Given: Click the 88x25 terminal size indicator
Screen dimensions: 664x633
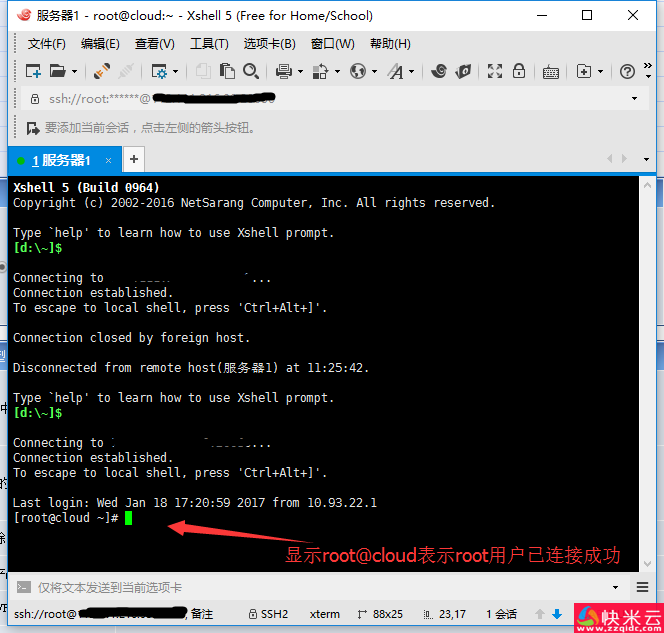Looking at the screenshot, I should (380, 614).
